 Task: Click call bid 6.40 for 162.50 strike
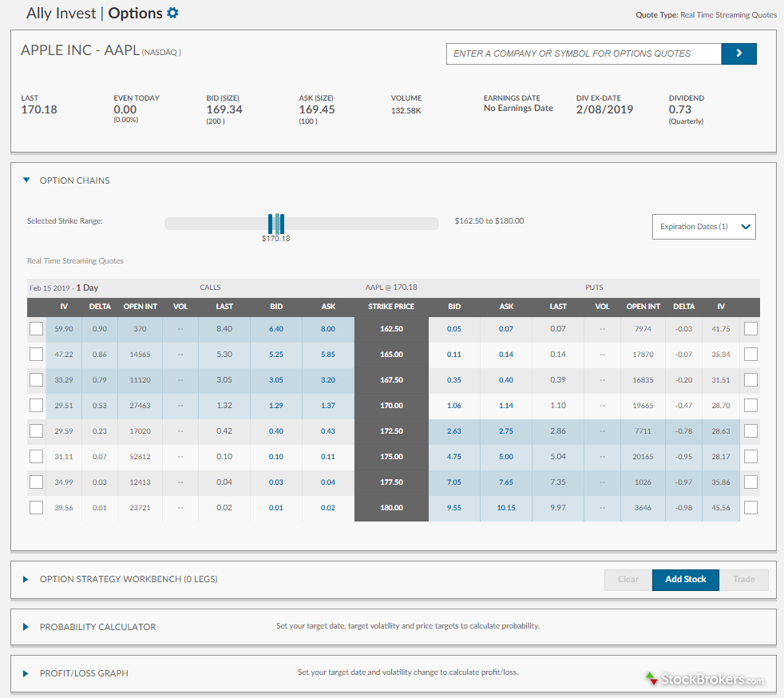276,328
